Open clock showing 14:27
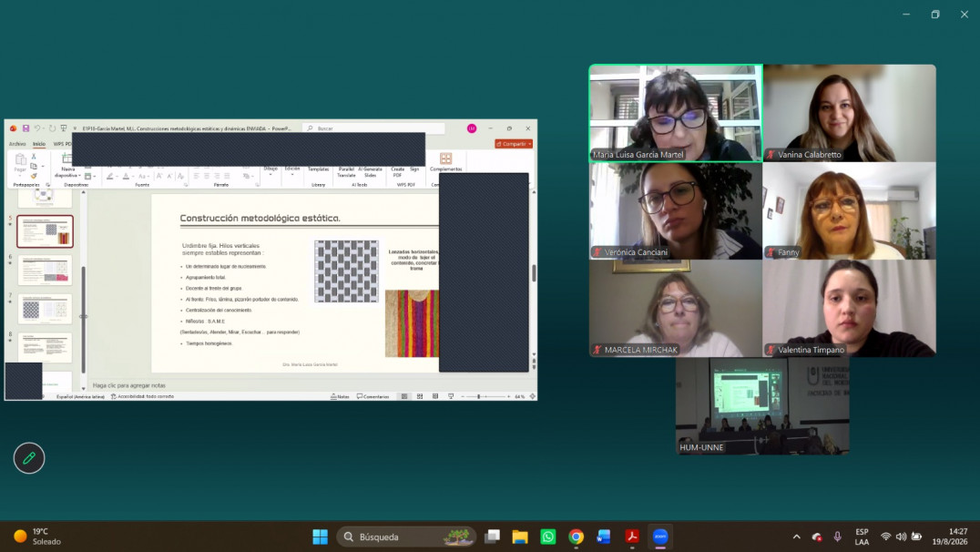This screenshot has height=552, width=980. click(949, 537)
